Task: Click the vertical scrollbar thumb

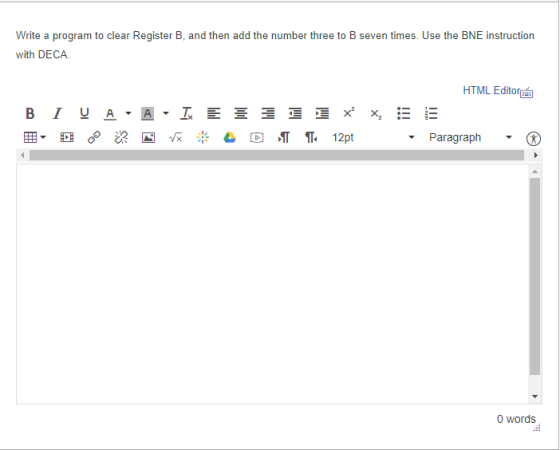Action: click(x=535, y=276)
